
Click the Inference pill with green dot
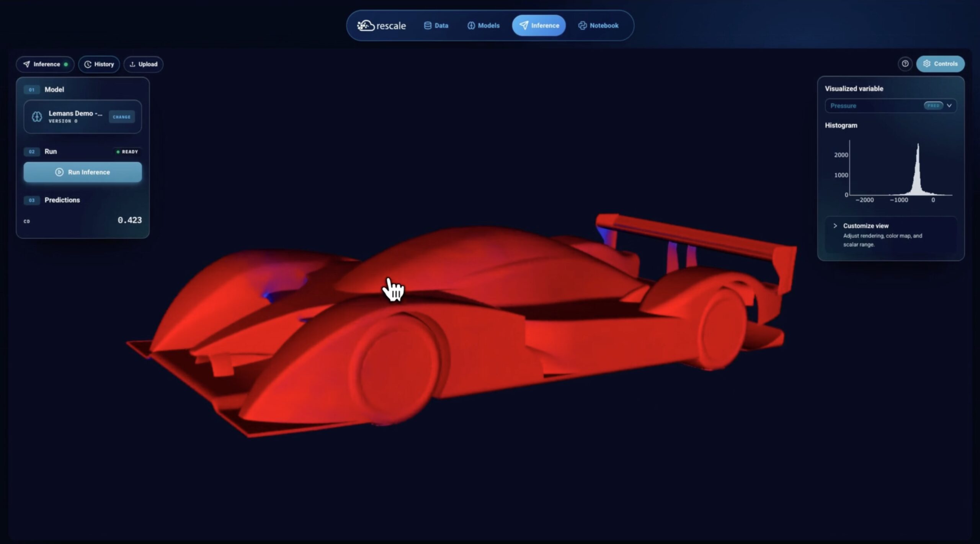pos(45,64)
